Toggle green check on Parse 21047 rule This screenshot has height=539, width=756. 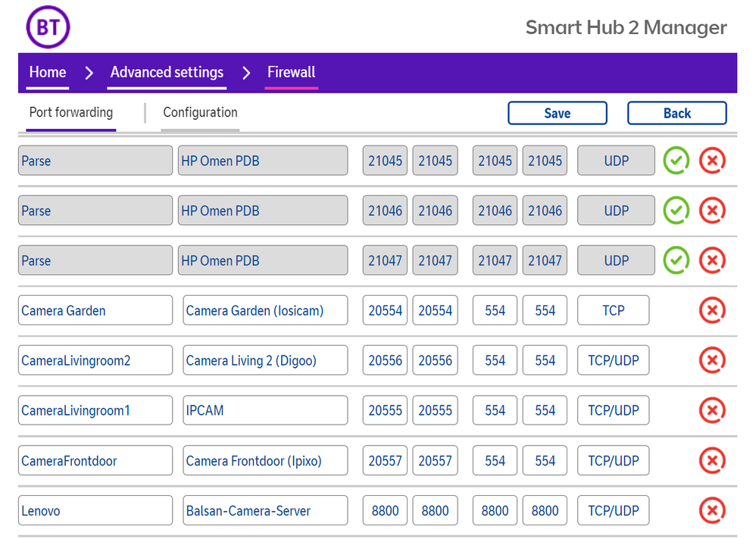pyautogui.click(x=676, y=261)
